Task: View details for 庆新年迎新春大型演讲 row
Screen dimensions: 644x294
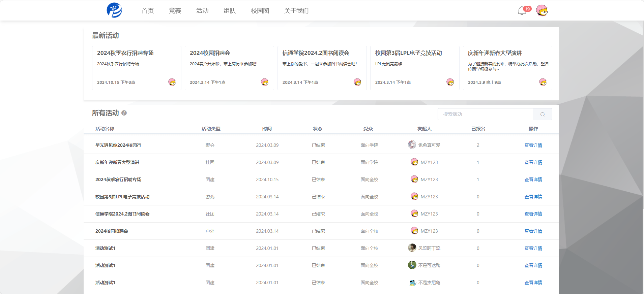Action: click(533, 162)
